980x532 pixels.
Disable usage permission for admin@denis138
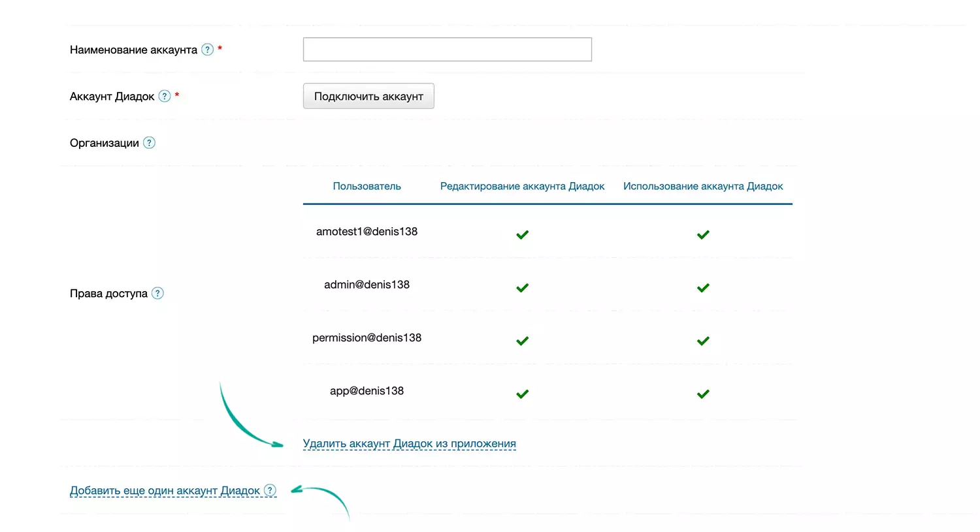pos(703,288)
